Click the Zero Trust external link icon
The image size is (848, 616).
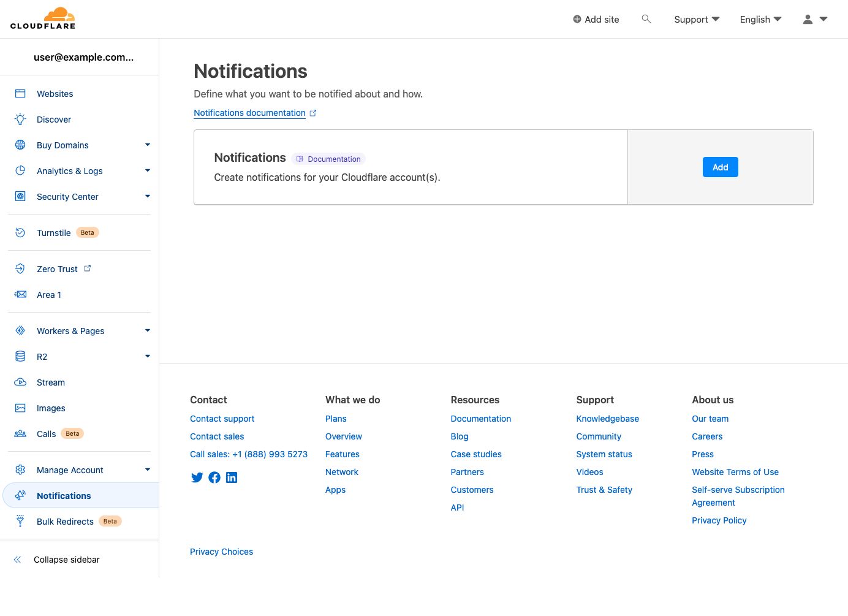pyautogui.click(x=88, y=268)
